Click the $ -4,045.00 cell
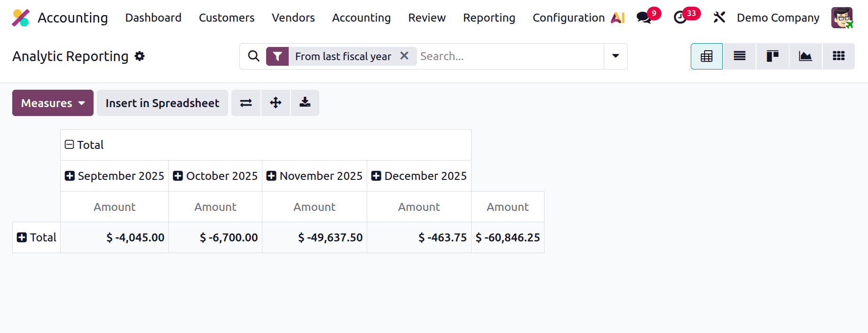 [x=114, y=238]
